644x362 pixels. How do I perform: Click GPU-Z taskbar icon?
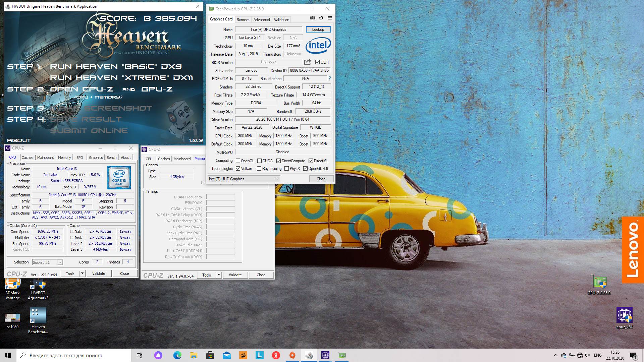point(342,355)
